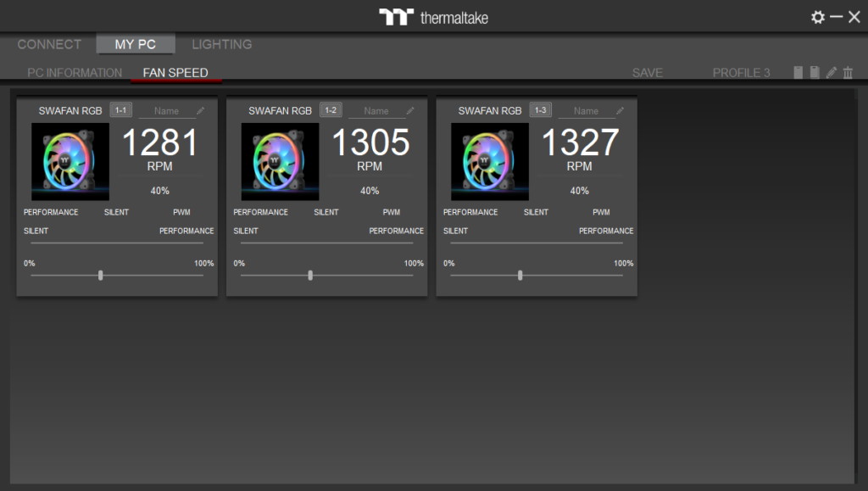Click the 1-1 fan port badge
The height and width of the screenshot is (491, 868).
[120, 110]
